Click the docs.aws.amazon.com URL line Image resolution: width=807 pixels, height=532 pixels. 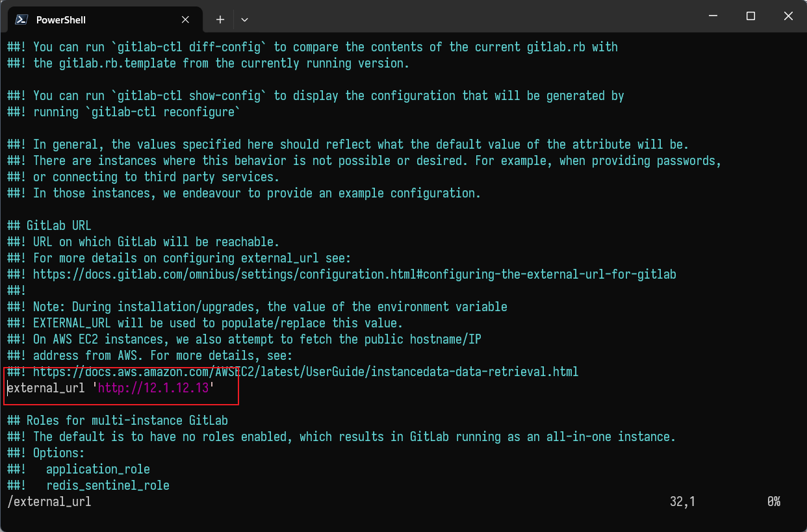[305, 372]
